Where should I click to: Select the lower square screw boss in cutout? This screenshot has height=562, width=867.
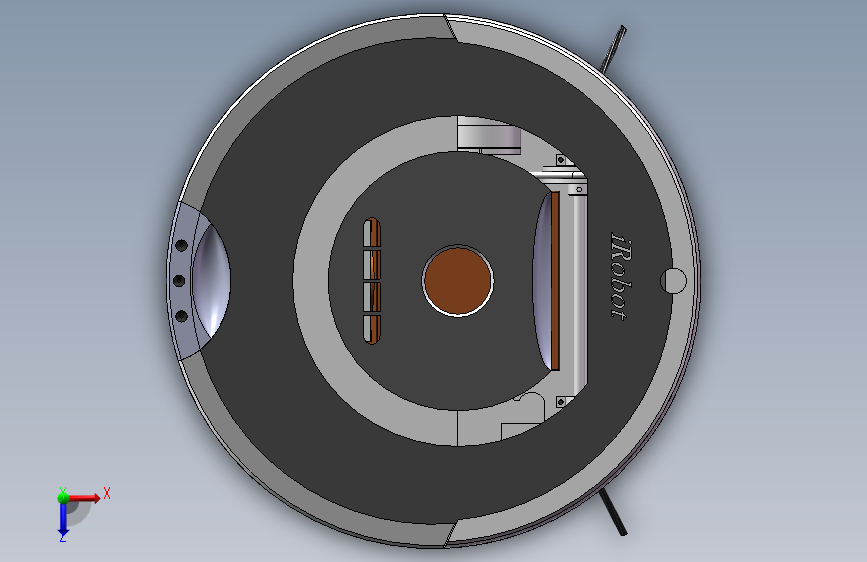pyautogui.click(x=561, y=402)
